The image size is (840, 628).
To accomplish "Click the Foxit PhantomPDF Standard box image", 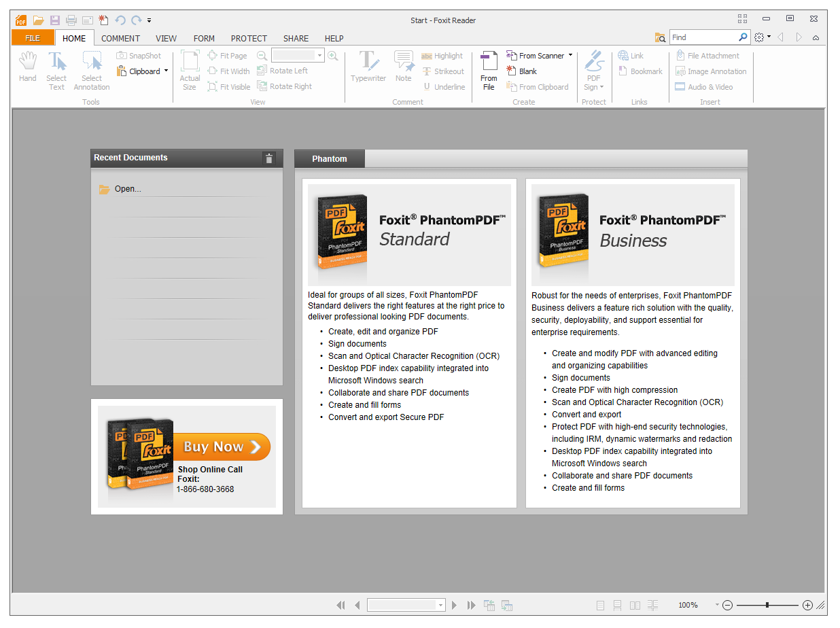I will tap(341, 232).
